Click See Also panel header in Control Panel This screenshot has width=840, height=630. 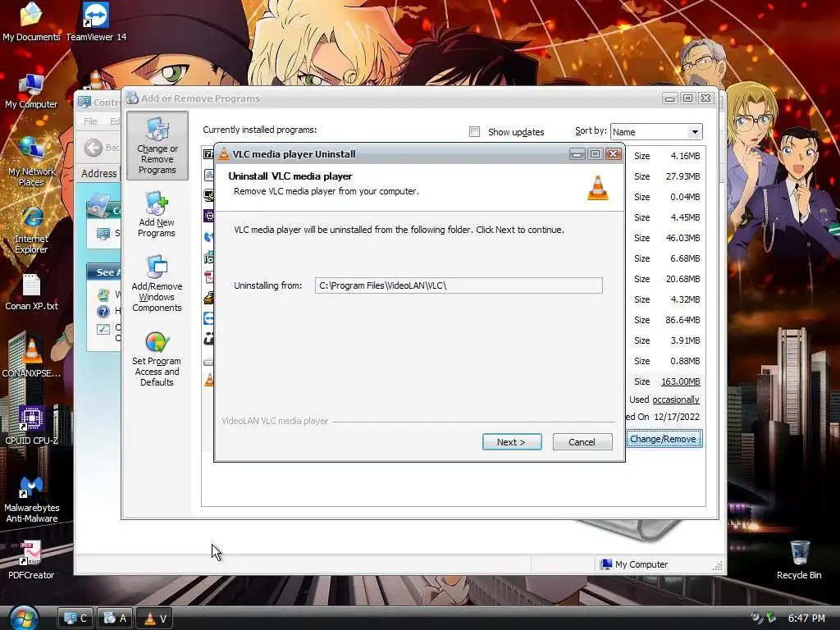point(104,272)
